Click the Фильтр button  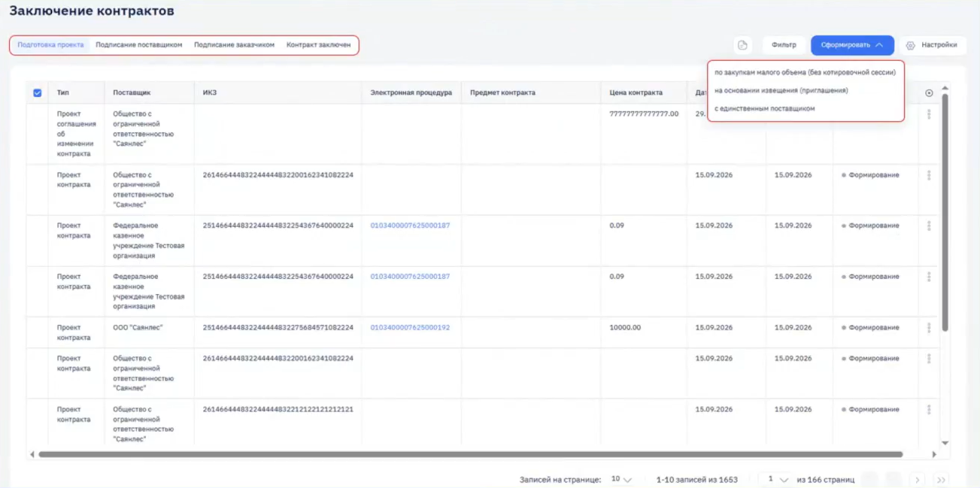tap(784, 45)
